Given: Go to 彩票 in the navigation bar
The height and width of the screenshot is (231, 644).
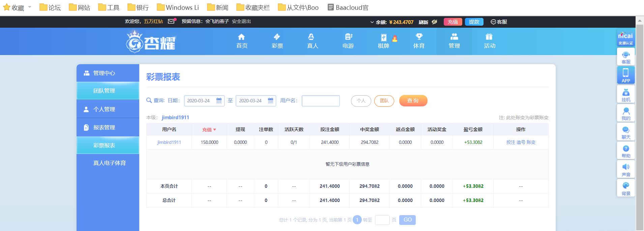Looking at the screenshot, I should point(277,41).
